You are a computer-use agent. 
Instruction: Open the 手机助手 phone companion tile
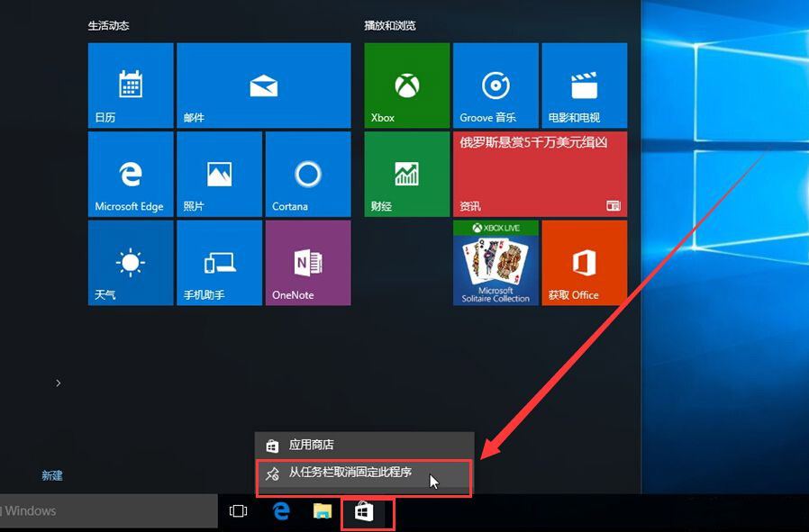click(219, 263)
